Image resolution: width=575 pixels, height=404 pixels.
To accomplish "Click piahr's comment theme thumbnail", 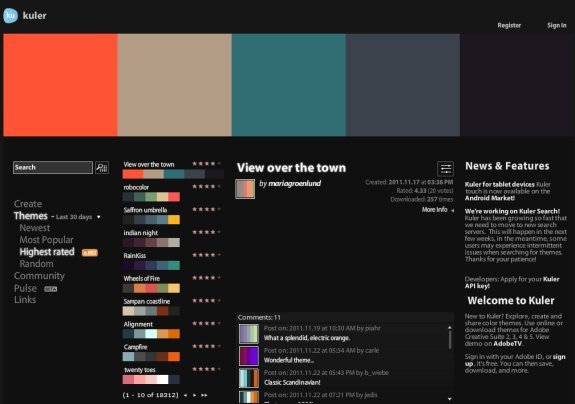I will click(x=249, y=334).
